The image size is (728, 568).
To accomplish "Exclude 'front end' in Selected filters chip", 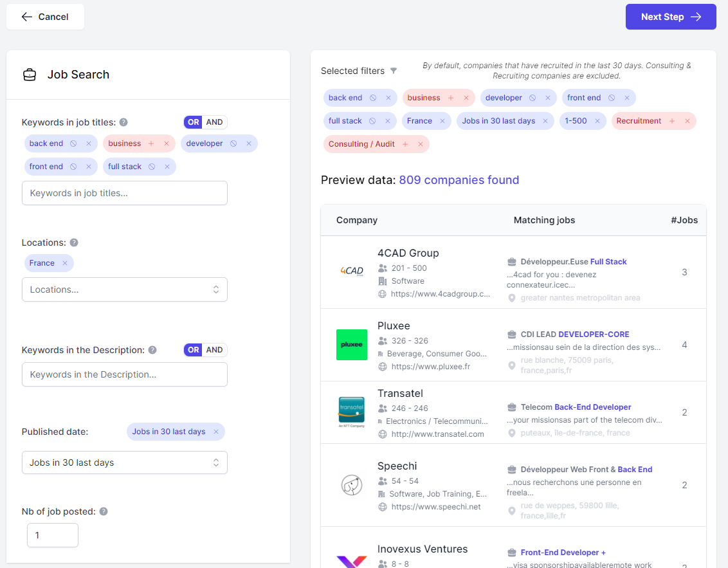I will [x=612, y=98].
